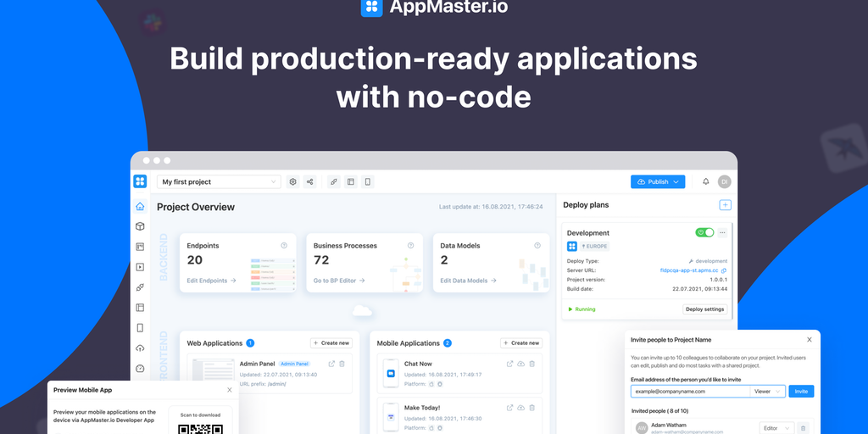Click the invite email address field
Viewport: 868px width, 434px height.
(x=690, y=392)
